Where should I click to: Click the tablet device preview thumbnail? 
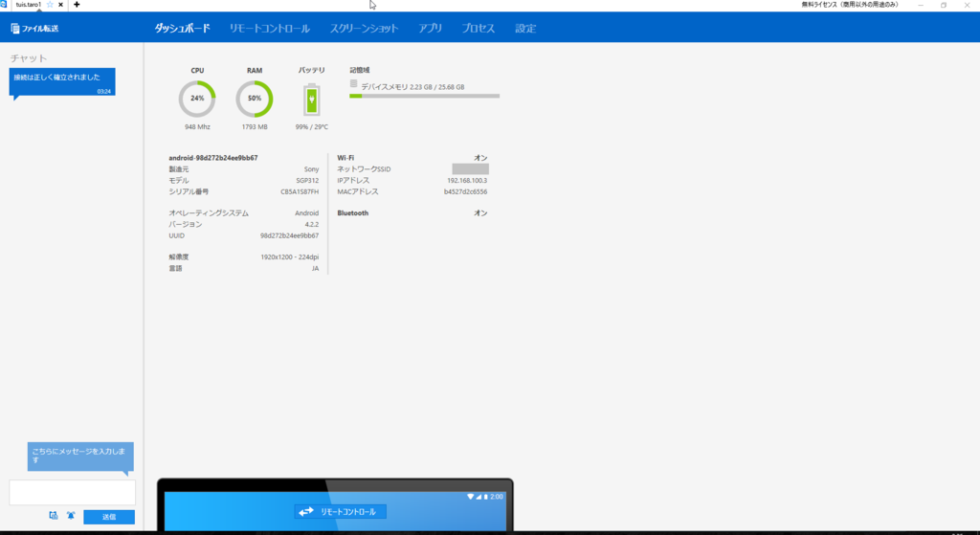coord(335,505)
